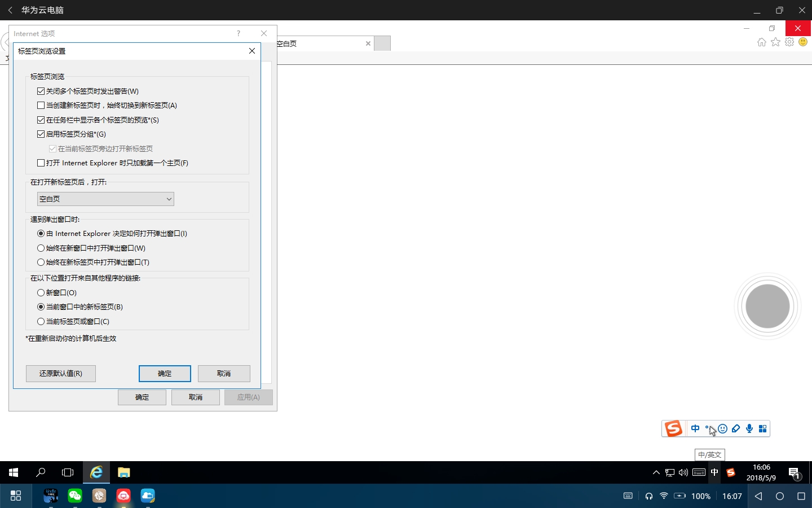Screen dimensions: 812x508
Task: Confirm tab settings dialog with 确定
Action: click(165, 374)
